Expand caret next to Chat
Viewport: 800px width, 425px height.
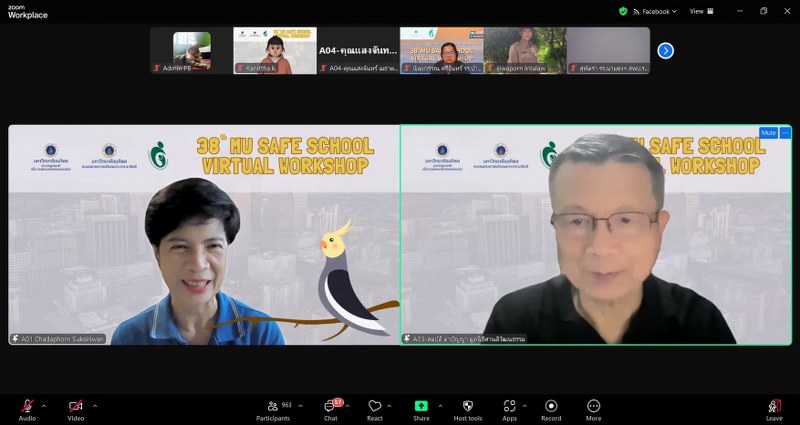[x=347, y=406]
